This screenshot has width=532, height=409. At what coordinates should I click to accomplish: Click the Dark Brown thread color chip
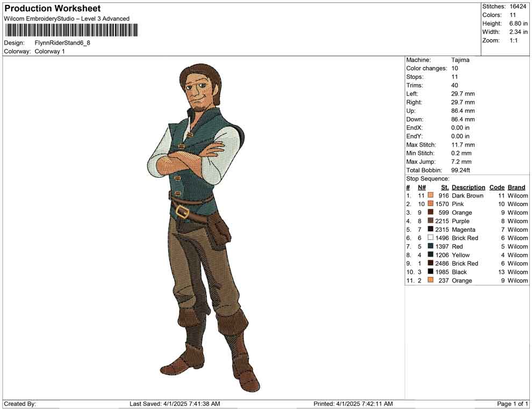[430, 195]
